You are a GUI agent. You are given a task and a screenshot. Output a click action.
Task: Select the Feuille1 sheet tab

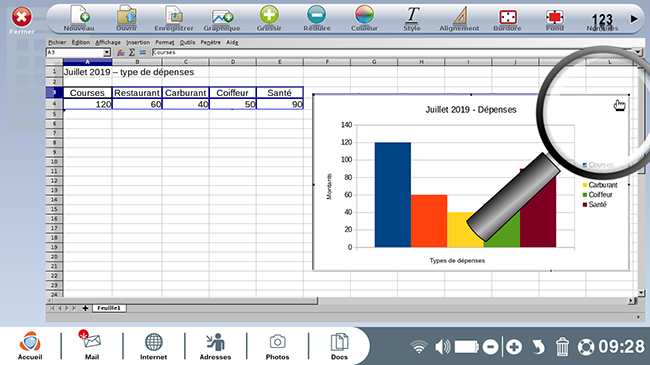coord(109,308)
